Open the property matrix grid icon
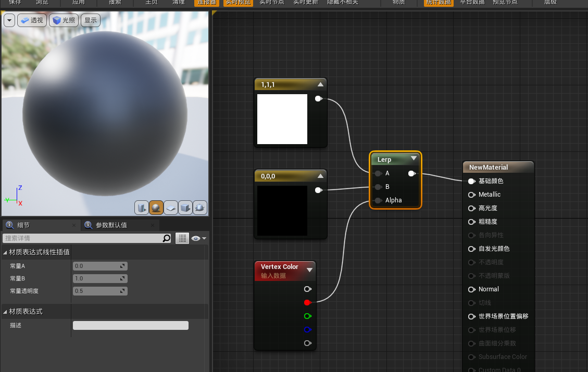 pyautogui.click(x=182, y=238)
